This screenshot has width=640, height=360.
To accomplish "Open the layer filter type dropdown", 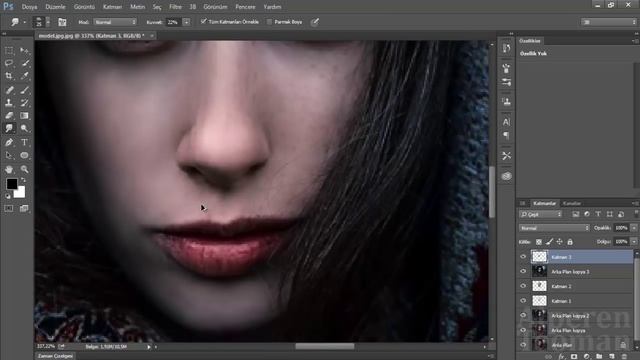I will click(541, 214).
